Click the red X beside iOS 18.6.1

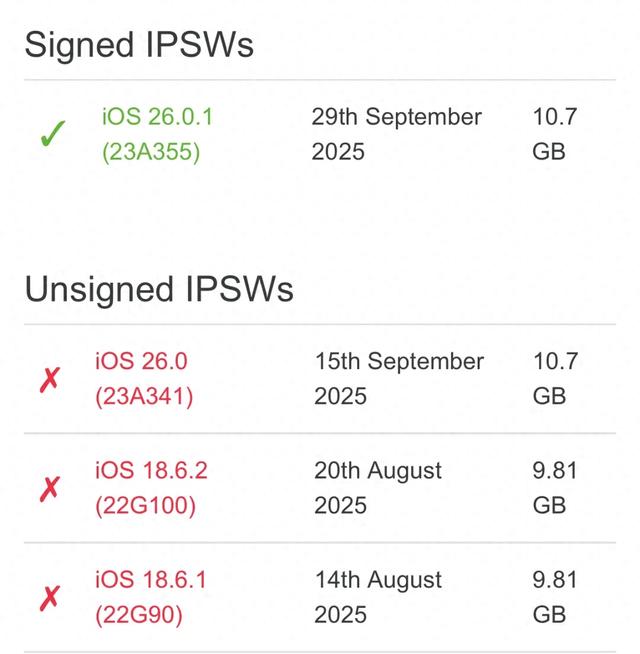coord(50,598)
